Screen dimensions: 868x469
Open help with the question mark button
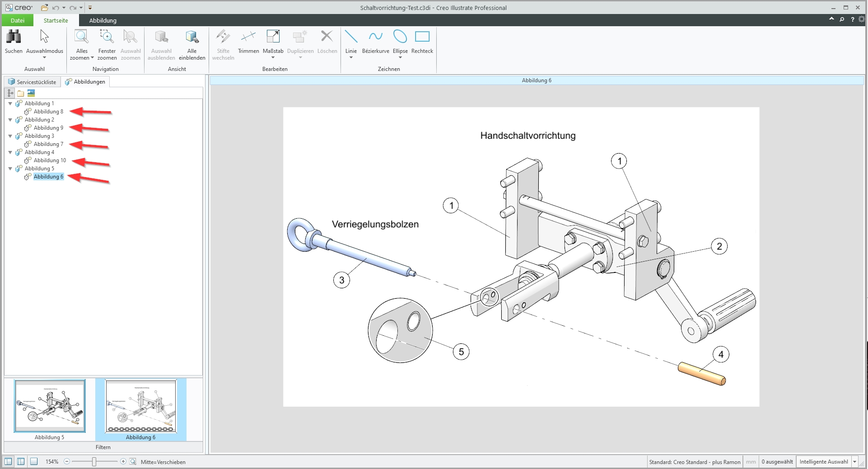pyautogui.click(x=853, y=20)
